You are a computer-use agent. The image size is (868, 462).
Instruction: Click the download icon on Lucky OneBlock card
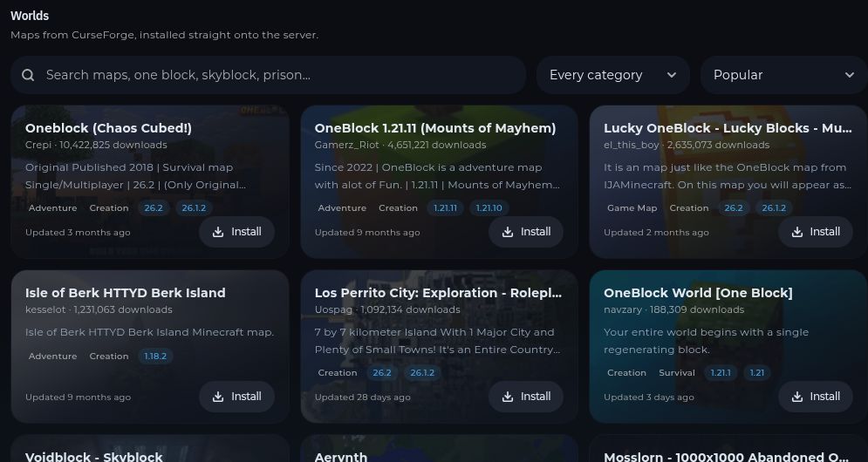pos(797,232)
